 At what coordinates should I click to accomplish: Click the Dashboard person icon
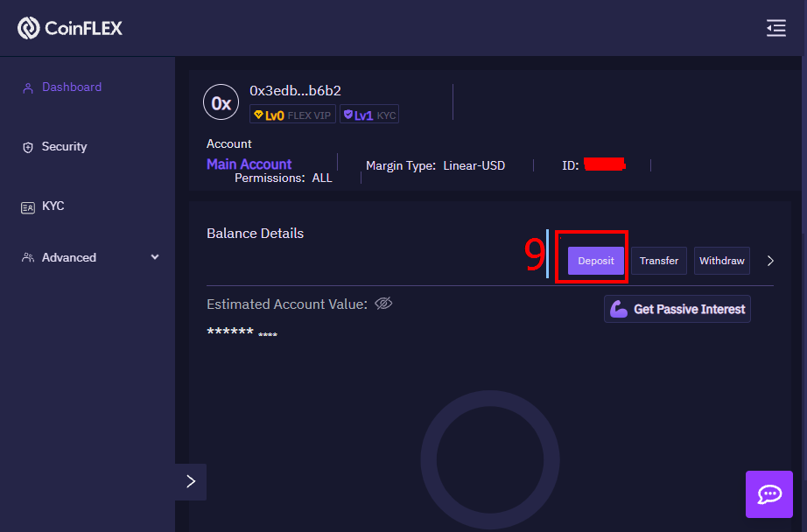click(x=28, y=88)
